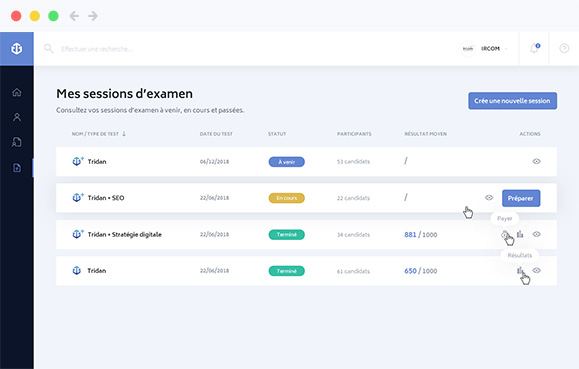Open the home page from the sidebar
Viewport: 579px width, 369px height.
tap(17, 92)
